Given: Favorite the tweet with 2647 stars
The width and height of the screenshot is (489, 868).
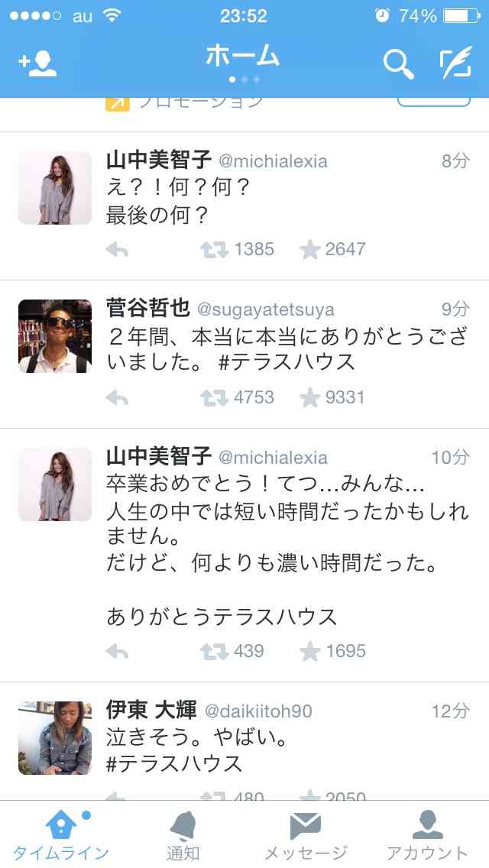Looking at the screenshot, I should pos(310,250).
